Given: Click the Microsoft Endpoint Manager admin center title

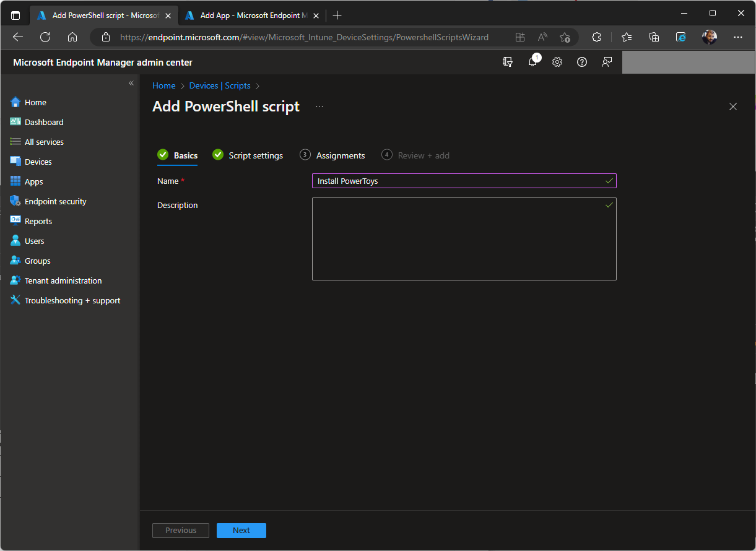Looking at the screenshot, I should [x=103, y=62].
